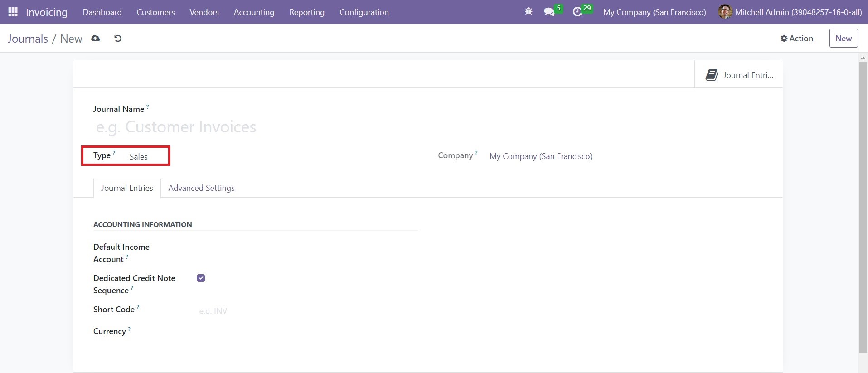Viewport: 868px width, 373px height.
Task: Toggle Dedicated Credit Note Sequence checkbox
Action: point(201,278)
